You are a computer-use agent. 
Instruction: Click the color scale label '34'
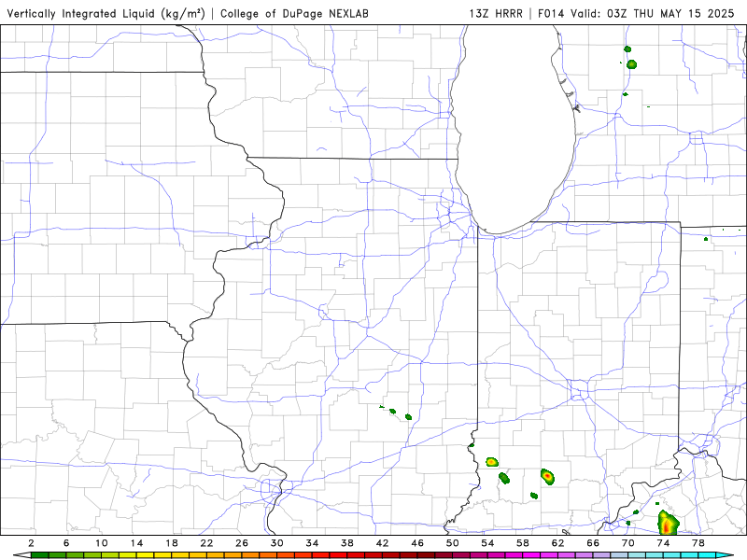[312, 543]
